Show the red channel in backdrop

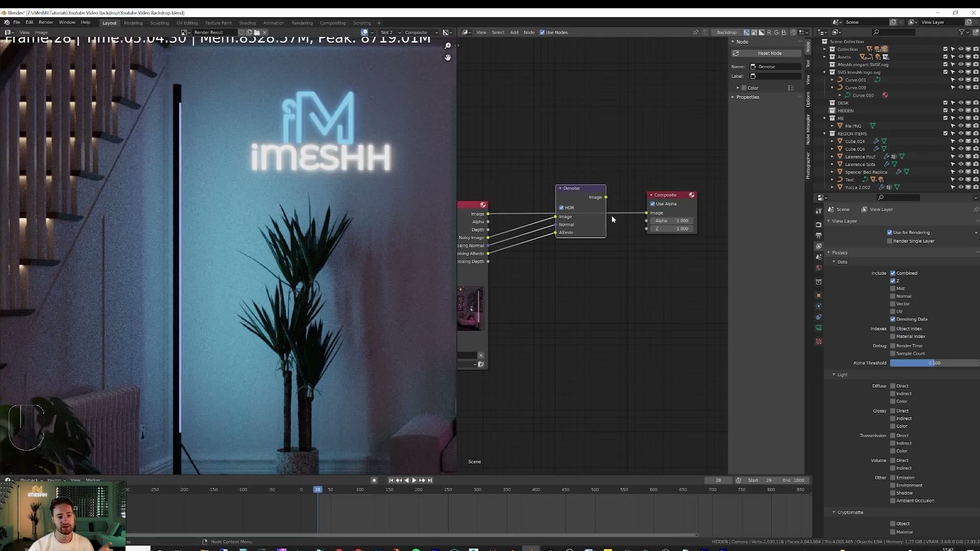click(769, 32)
